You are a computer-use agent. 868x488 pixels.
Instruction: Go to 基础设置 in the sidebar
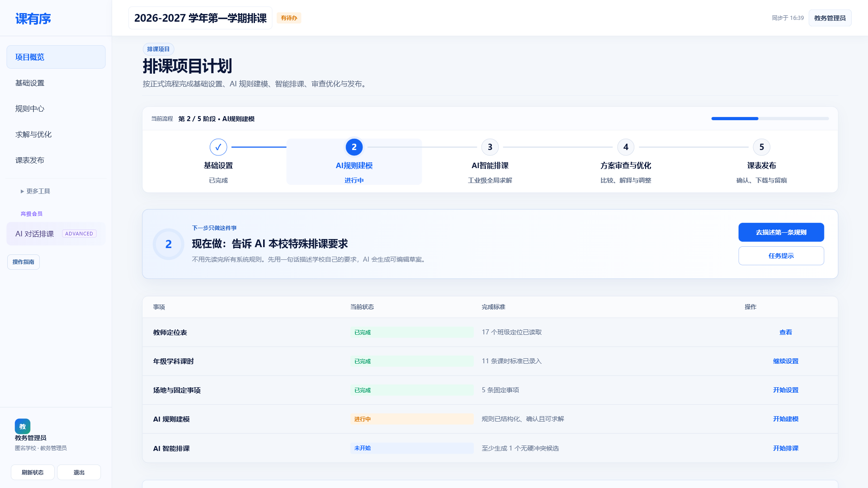pyautogui.click(x=56, y=83)
